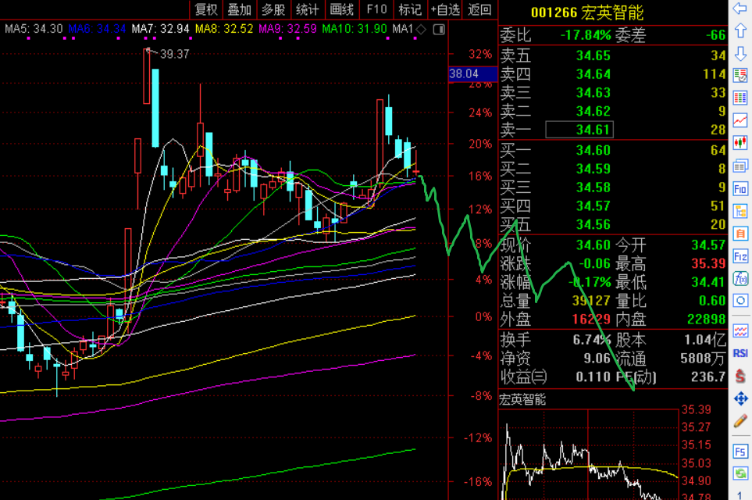
Task: Click the 返回 return button
Action: (480, 9)
